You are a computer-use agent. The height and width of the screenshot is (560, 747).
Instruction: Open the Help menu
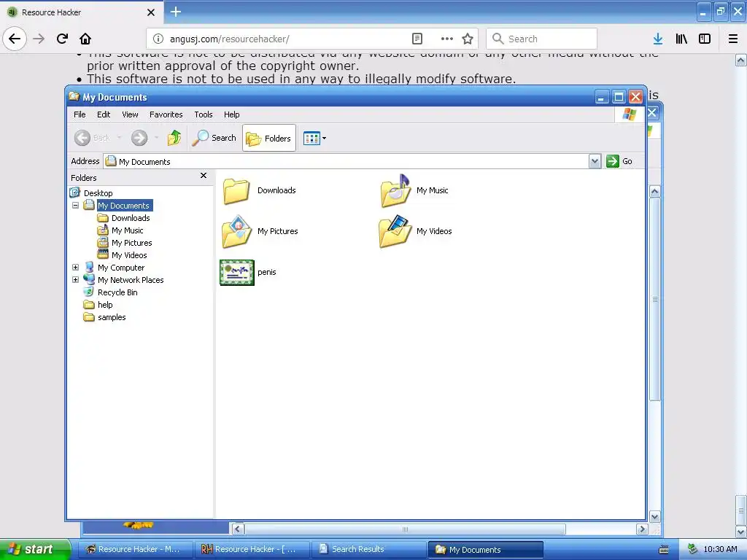pos(231,114)
